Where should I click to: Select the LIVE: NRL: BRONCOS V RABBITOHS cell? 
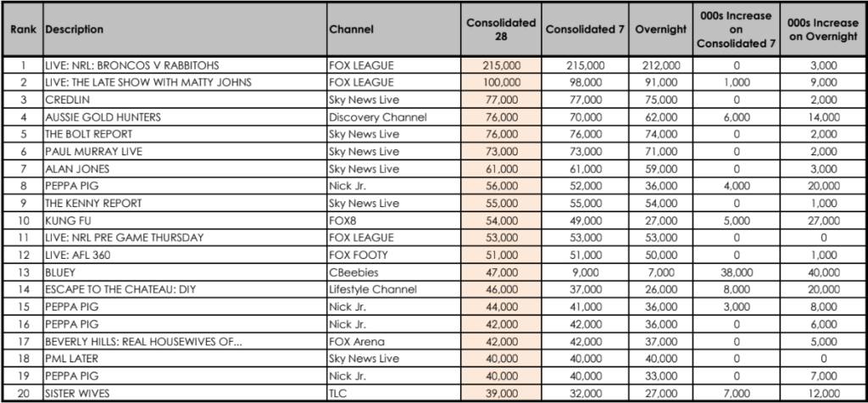click(185, 65)
